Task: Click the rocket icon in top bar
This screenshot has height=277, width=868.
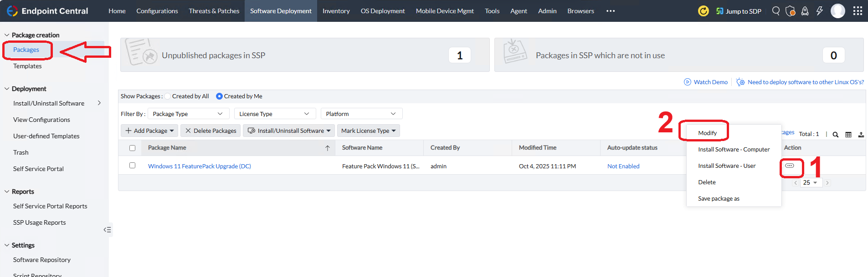Action: [805, 11]
